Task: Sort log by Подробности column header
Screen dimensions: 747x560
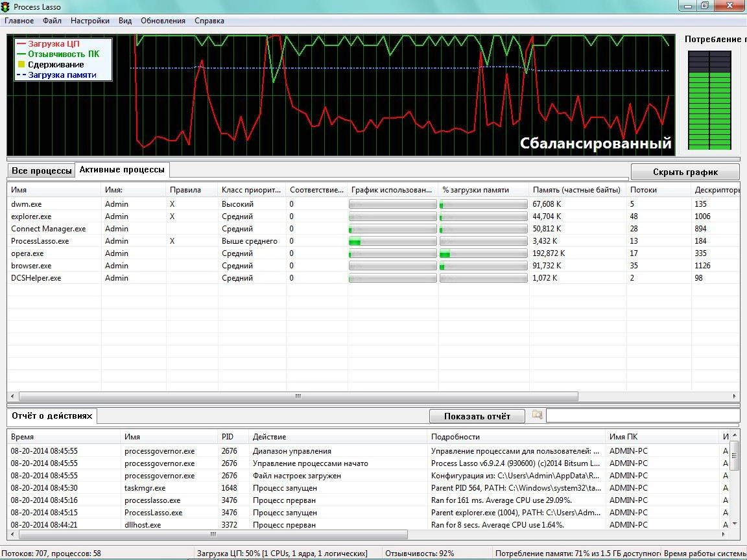Action: click(x=516, y=437)
